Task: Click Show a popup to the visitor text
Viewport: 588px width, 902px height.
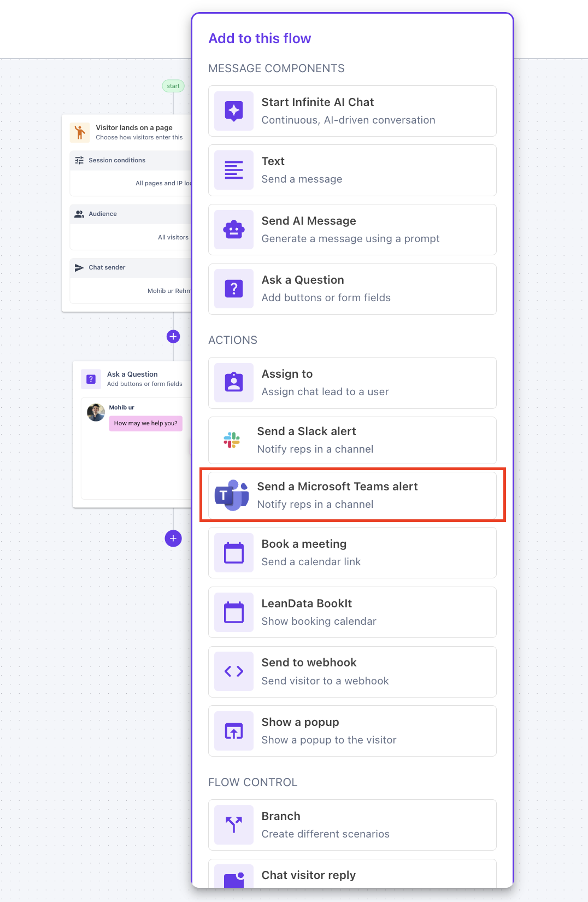Action: (x=329, y=740)
